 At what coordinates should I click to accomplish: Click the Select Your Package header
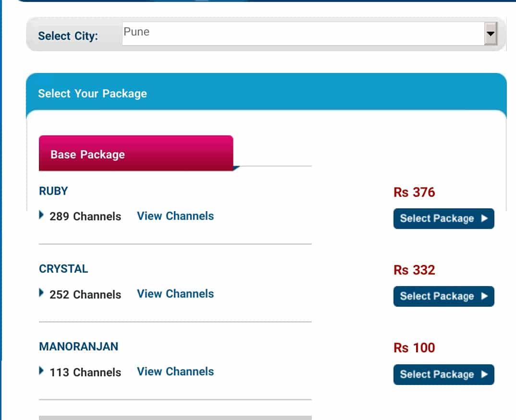[92, 94]
